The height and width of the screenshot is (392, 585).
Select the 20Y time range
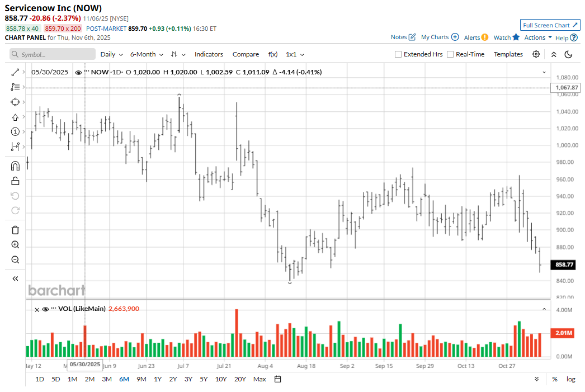click(x=240, y=379)
